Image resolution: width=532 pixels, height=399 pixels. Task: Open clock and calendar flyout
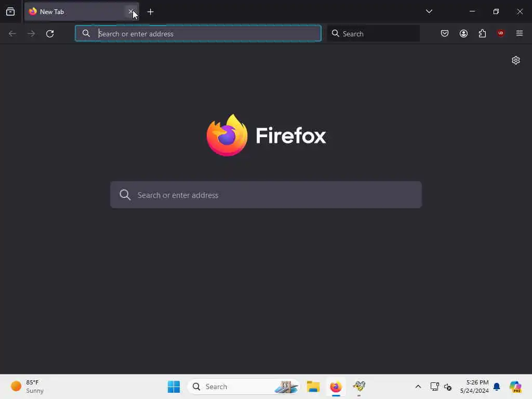(474, 387)
